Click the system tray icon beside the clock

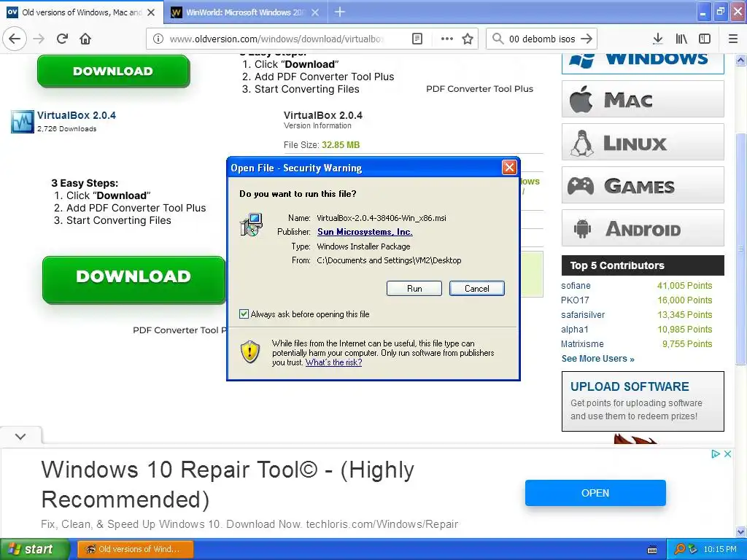693,550
